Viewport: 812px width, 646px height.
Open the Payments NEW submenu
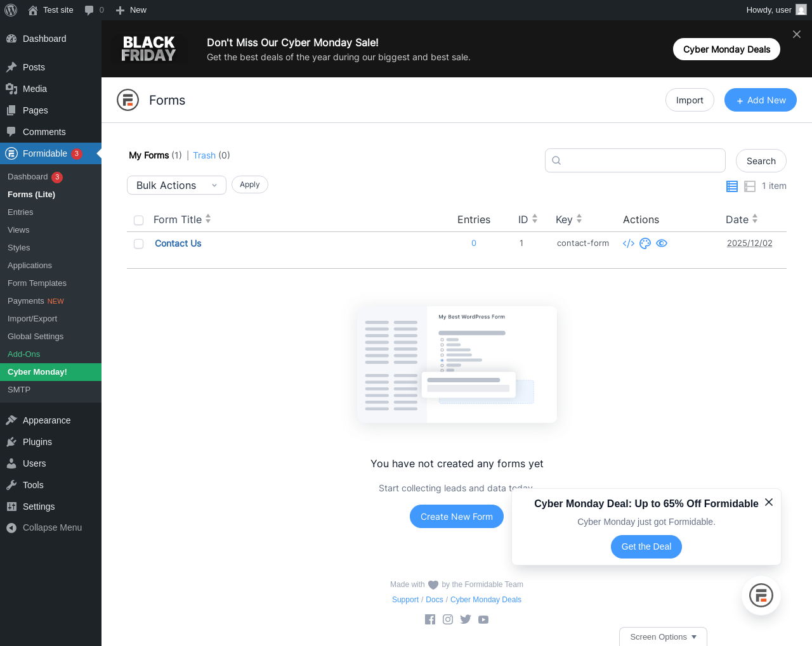[51, 301]
